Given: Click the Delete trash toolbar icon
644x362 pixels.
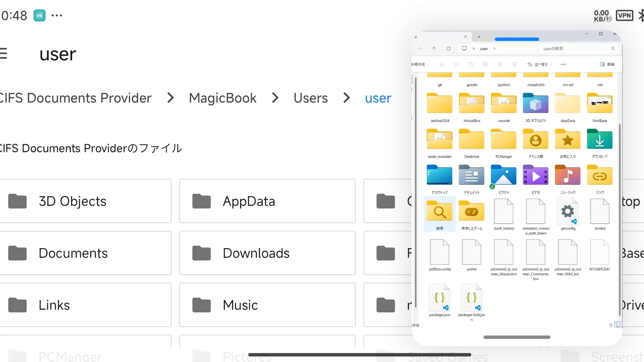Looking at the screenshot, I should [x=515, y=64].
